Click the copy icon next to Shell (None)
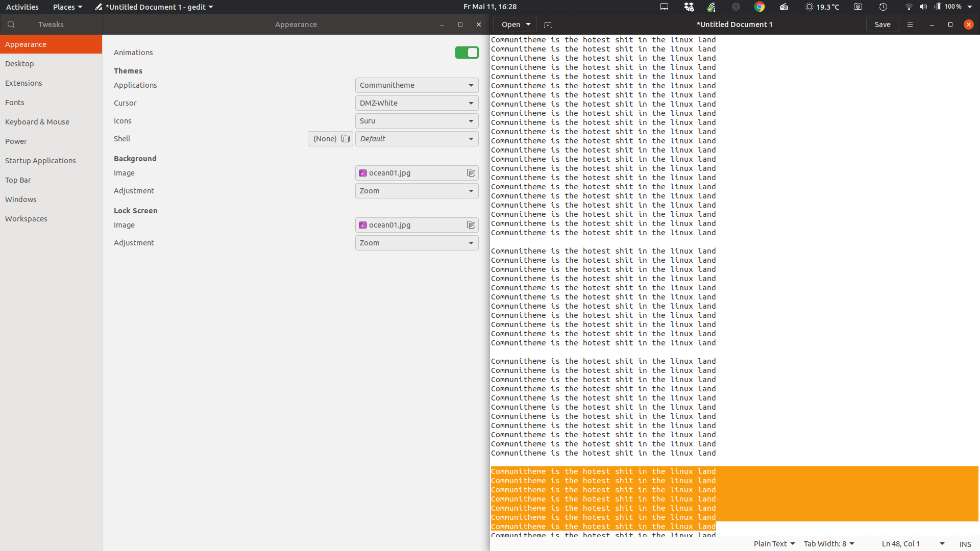 (346, 139)
